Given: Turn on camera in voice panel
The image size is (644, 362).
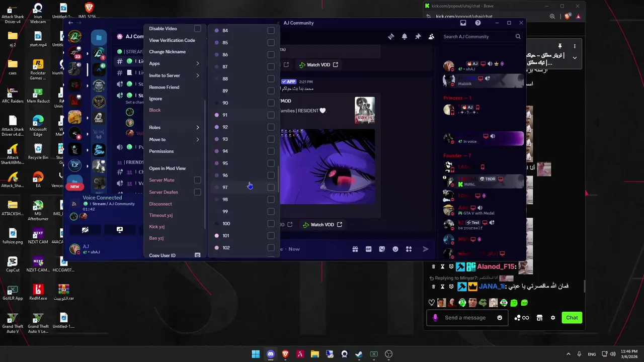Looking at the screenshot, I should (85, 230).
